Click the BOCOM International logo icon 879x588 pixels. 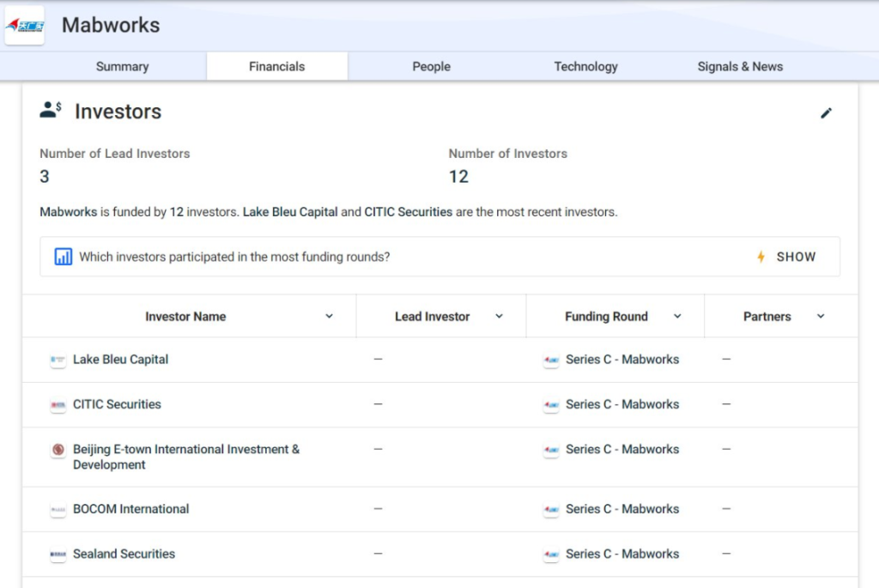tap(58, 510)
